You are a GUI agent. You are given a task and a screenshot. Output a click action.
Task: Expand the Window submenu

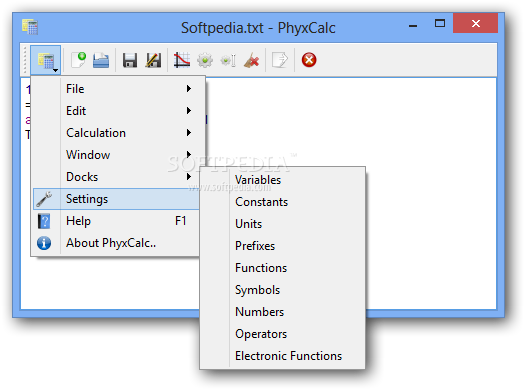pos(118,155)
